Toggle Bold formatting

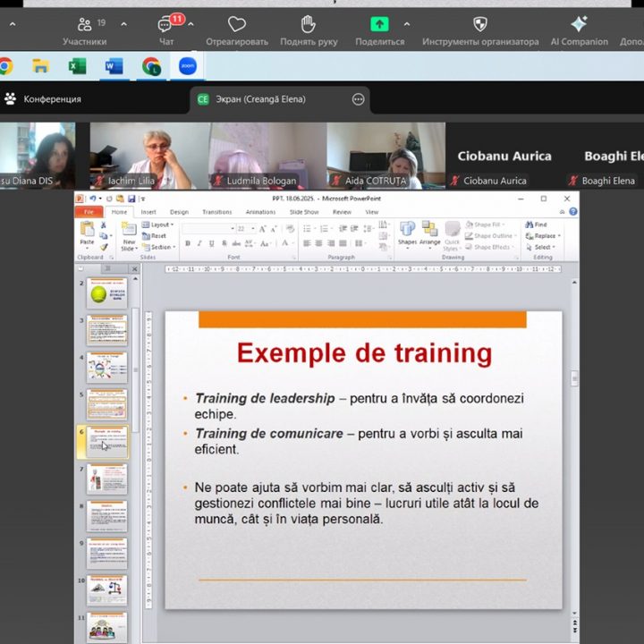pos(188,243)
